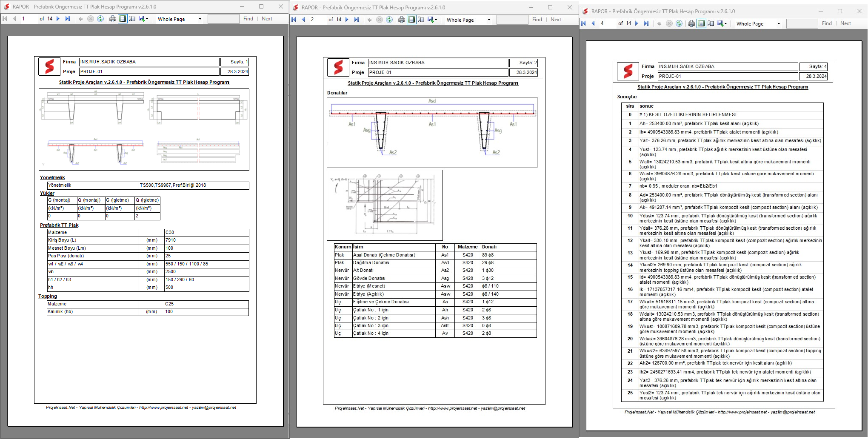Click 'Sayfa: 2' box in middle window
The image size is (868, 439).
[524, 63]
